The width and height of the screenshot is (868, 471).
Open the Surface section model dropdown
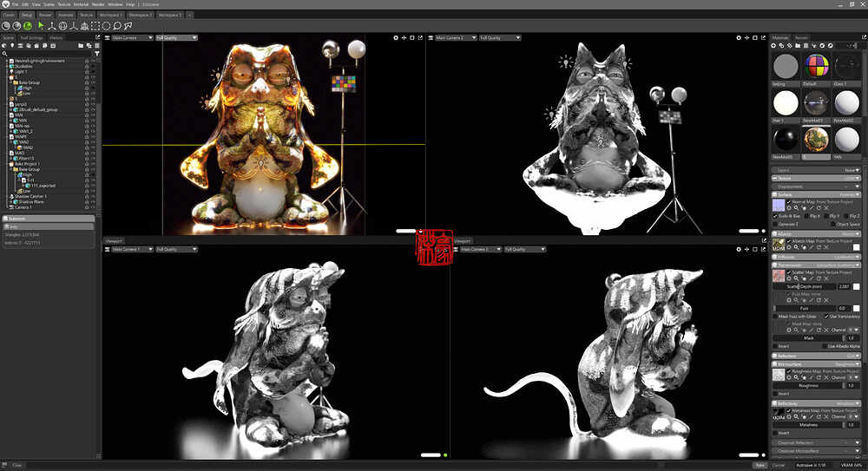point(849,194)
